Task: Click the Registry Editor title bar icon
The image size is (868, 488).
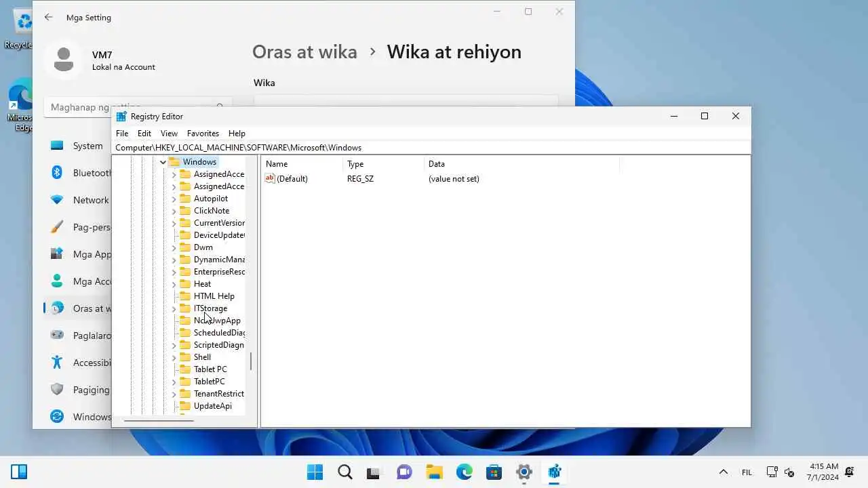Action: click(x=121, y=117)
